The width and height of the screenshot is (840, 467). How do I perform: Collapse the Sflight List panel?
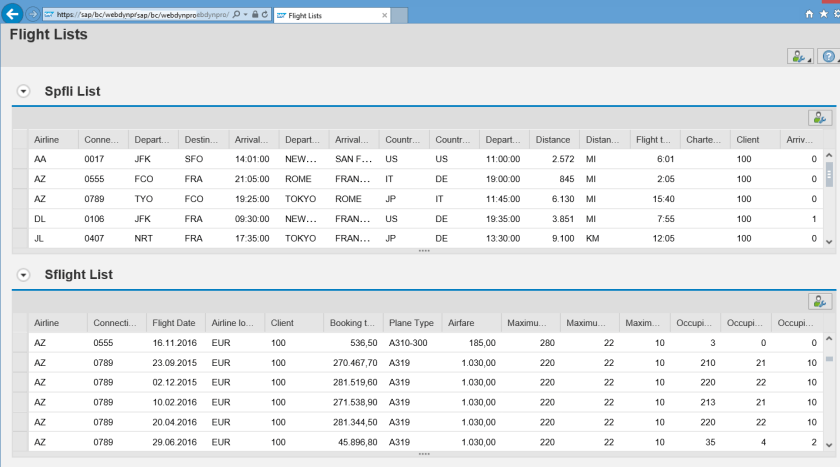[x=23, y=274]
